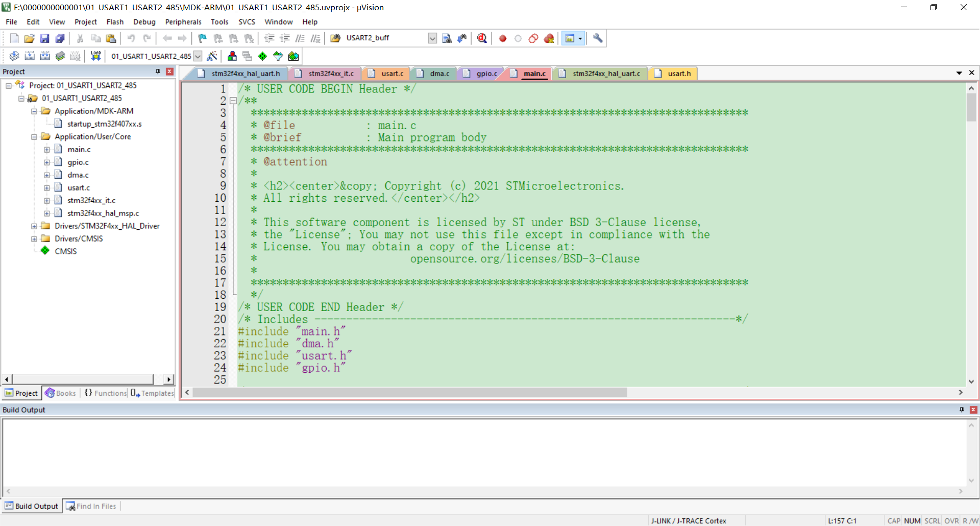Image resolution: width=980 pixels, height=526 pixels.
Task: Click the Translate current file icon
Action: pos(14,56)
